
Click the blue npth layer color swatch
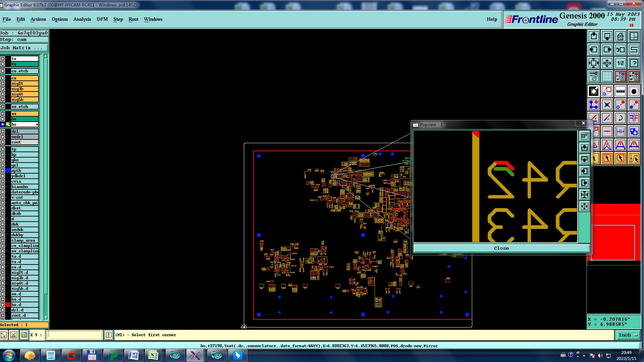8,171
